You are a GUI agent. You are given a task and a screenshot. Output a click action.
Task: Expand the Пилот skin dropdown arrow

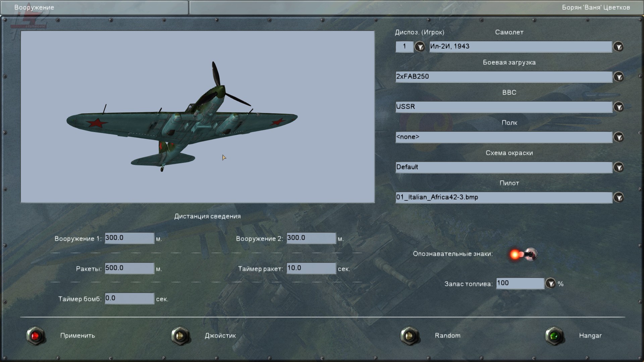coord(618,197)
